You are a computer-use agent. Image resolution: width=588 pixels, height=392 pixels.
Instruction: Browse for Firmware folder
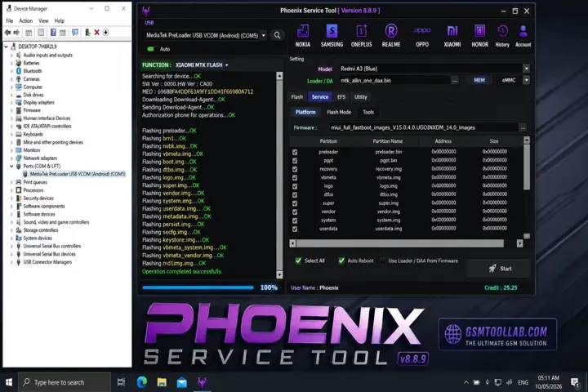point(523,128)
